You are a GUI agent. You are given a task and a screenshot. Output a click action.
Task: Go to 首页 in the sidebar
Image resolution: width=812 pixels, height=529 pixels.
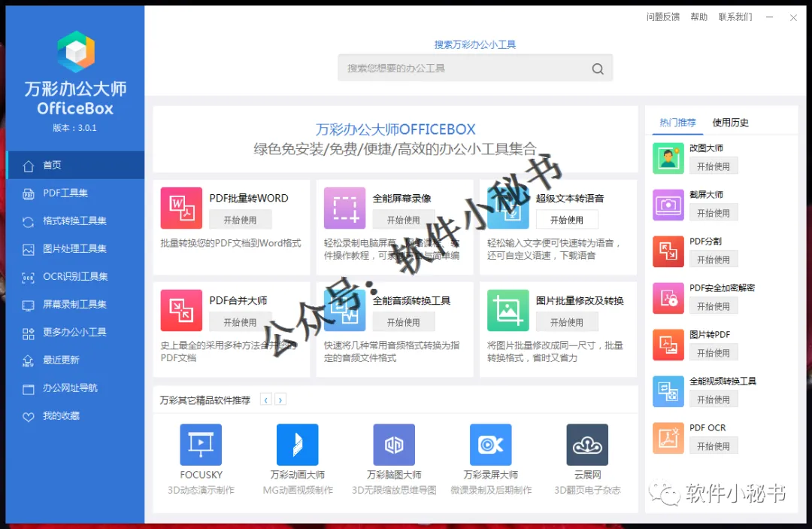tap(76, 165)
